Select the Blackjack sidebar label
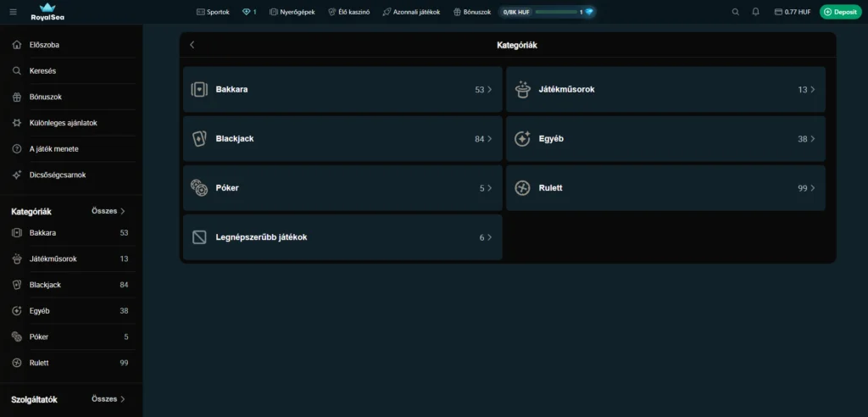868x417 pixels. (x=46, y=285)
